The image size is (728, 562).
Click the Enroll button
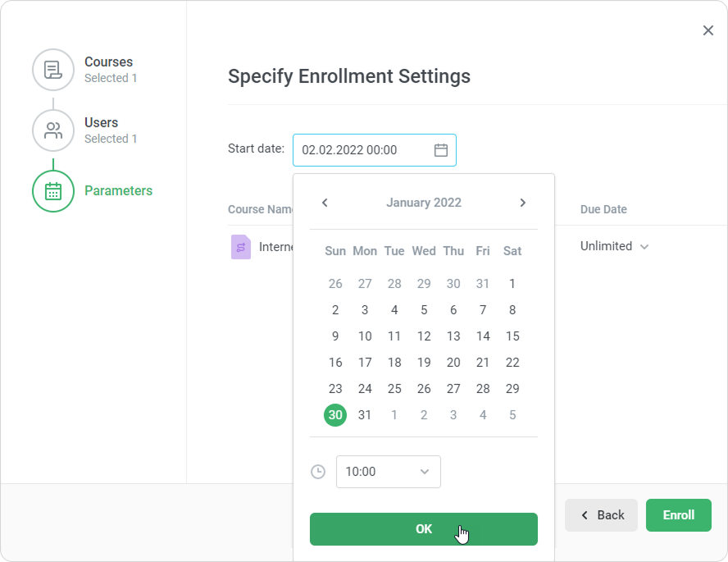pos(679,515)
